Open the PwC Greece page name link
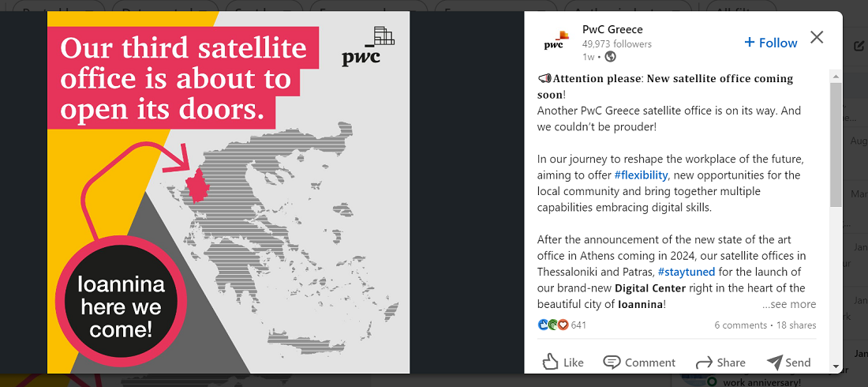868x387 pixels. point(612,30)
